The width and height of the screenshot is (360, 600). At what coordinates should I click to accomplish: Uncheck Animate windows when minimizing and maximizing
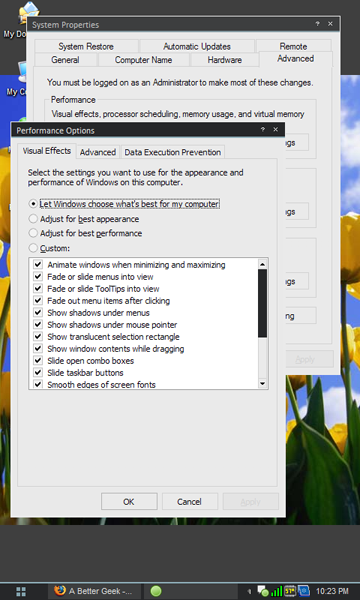tap(38, 264)
